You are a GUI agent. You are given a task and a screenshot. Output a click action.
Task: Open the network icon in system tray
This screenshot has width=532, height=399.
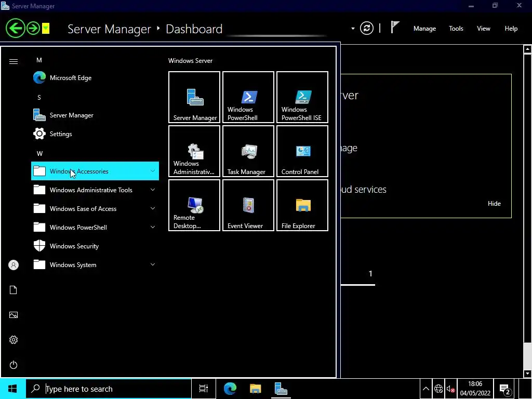(438, 389)
